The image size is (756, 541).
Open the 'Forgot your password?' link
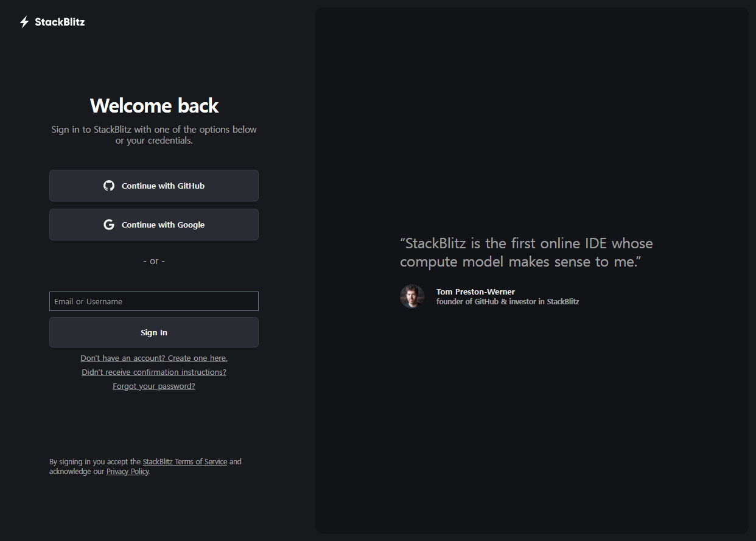click(x=154, y=386)
